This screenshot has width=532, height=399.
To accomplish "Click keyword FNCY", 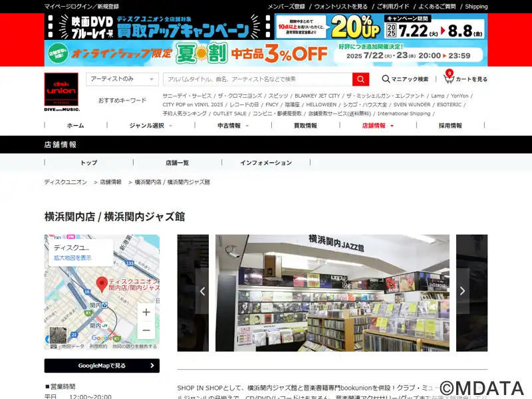I will click(272, 105).
